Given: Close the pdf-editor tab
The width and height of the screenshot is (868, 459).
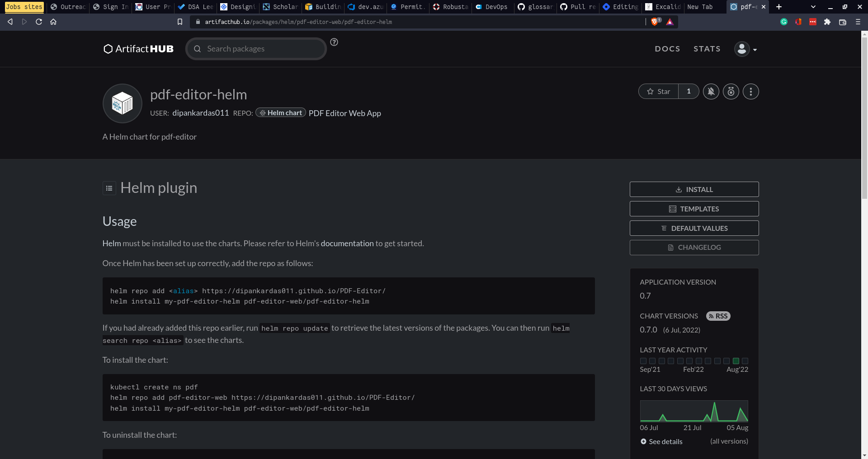Looking at the screenshot, I should (x=764, y=7).
